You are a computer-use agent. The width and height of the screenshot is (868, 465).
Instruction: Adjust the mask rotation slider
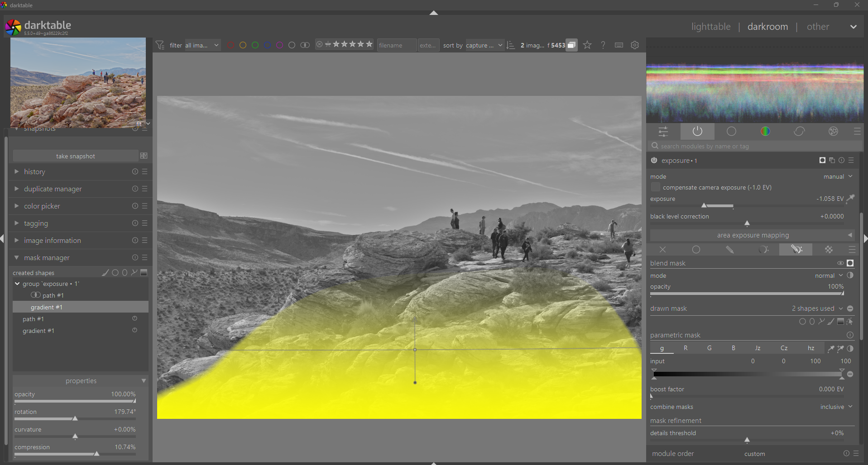pyautogui.click(x=75, y=418)
